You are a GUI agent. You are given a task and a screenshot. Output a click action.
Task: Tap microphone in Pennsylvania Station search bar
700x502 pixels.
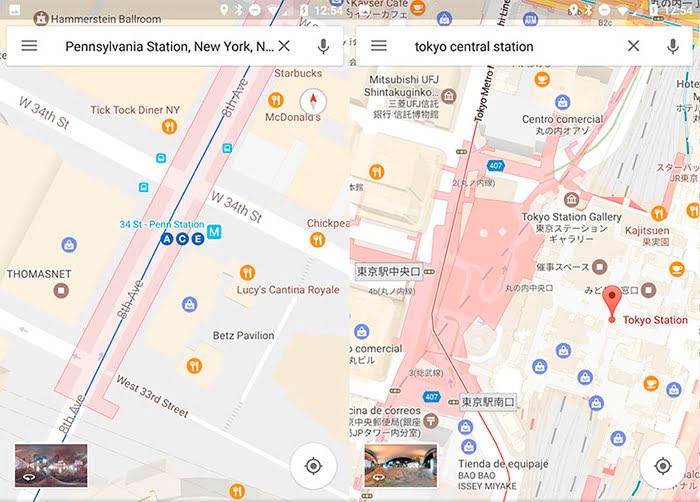(323, 46)
